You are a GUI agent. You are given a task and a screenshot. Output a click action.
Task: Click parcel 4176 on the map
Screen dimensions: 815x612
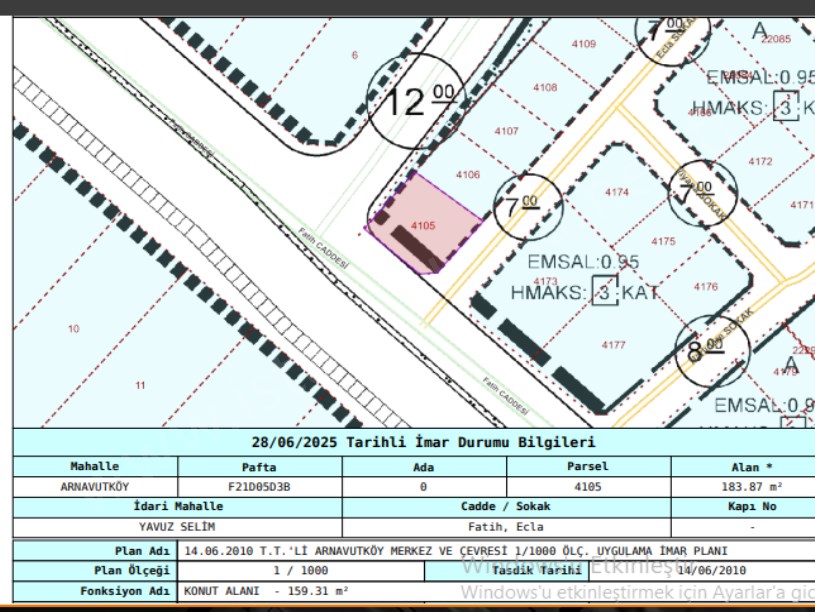[x=705, y=287]
